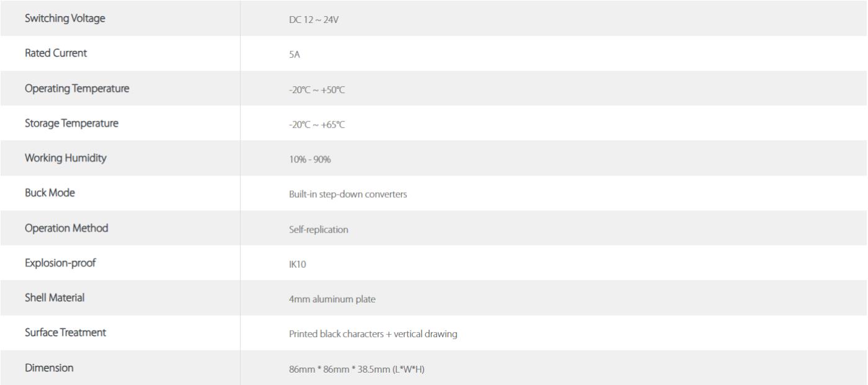Click the 10% - 90% humidity value
The height and width of the screenshot is (385, 868).
310,160
